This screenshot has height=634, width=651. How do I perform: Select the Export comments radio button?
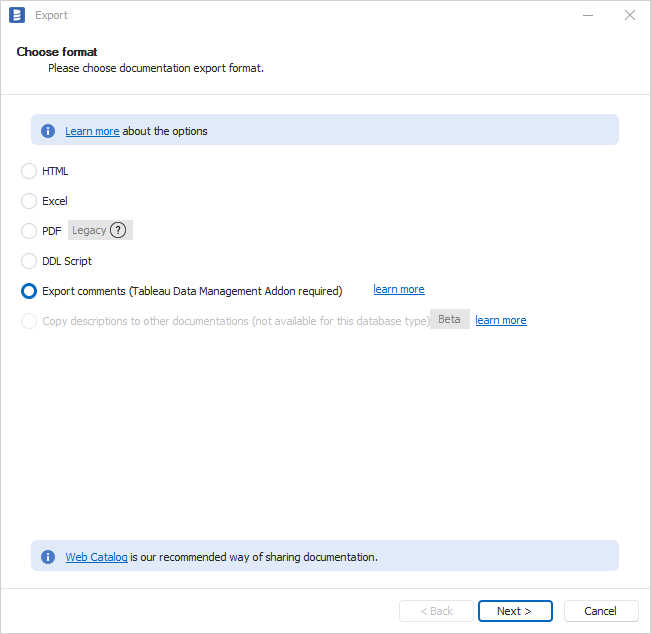[x=29, y=291]
